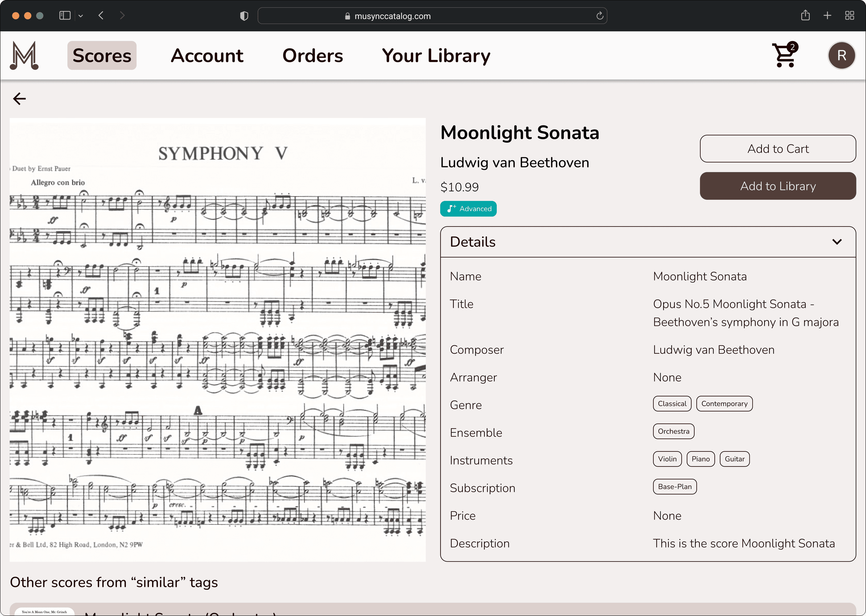Go to the Orders tab

coord(312,55)
